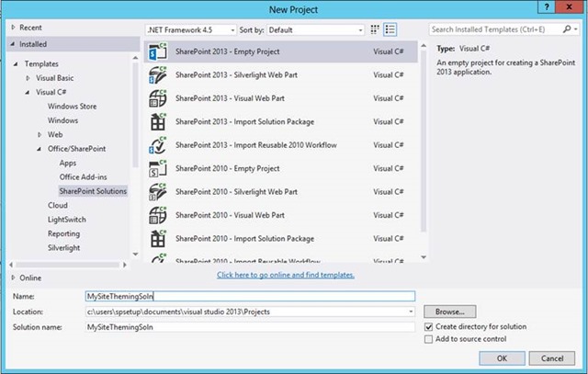Open the Sort by Default dropdown
The width and height of the screenshot is (588, 374).
click(315, 30)
